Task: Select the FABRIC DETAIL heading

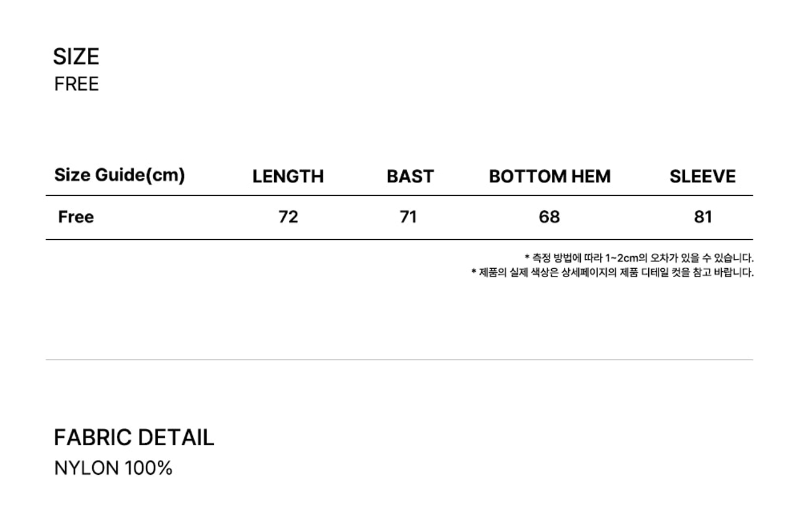Action: pos(134,437)
